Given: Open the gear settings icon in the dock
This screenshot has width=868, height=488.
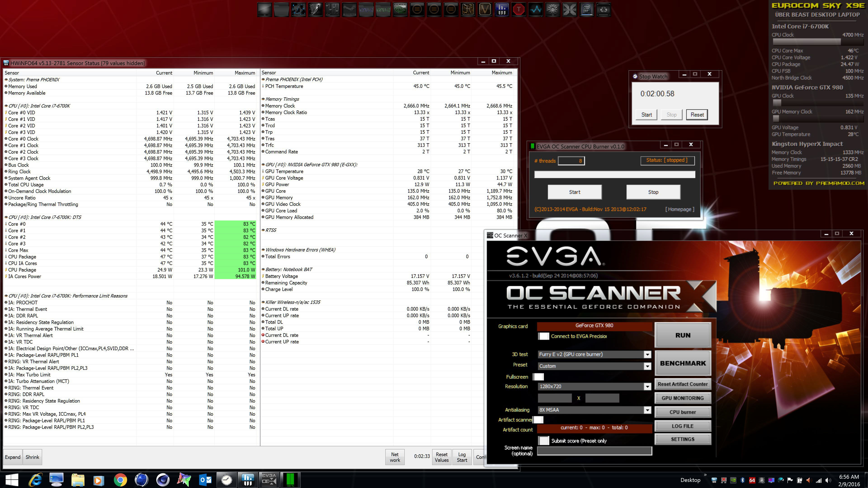Looking at the screenshot, I should point(553,10).
